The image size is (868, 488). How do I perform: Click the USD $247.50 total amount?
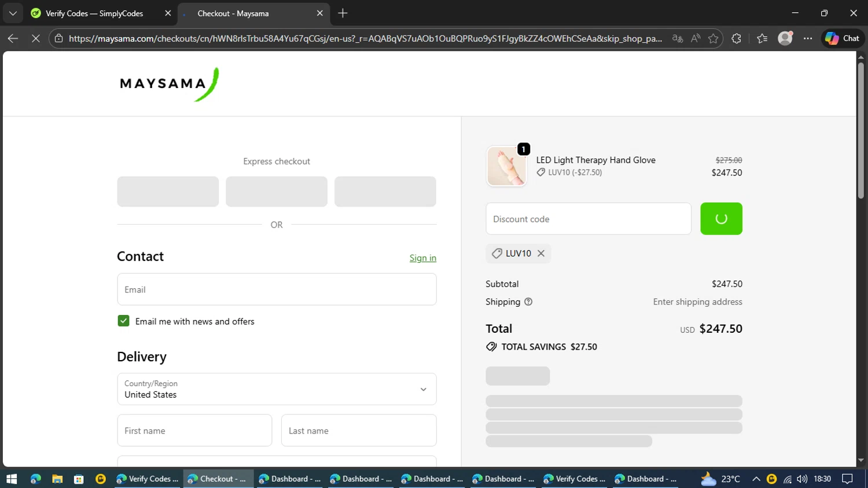[711, 329]
